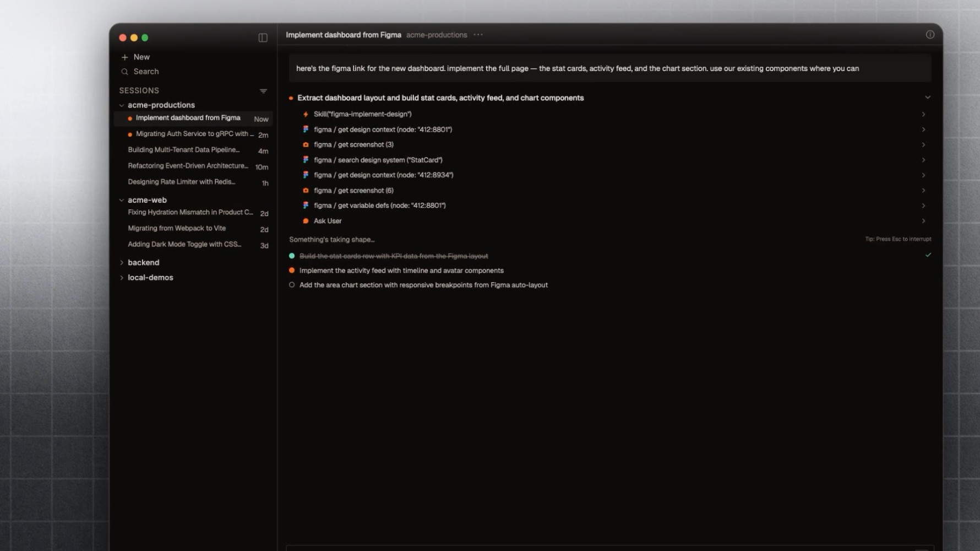980x551 pixels.
Task: Expand the Ask User row chevron
Action: (x=923, y=221)
